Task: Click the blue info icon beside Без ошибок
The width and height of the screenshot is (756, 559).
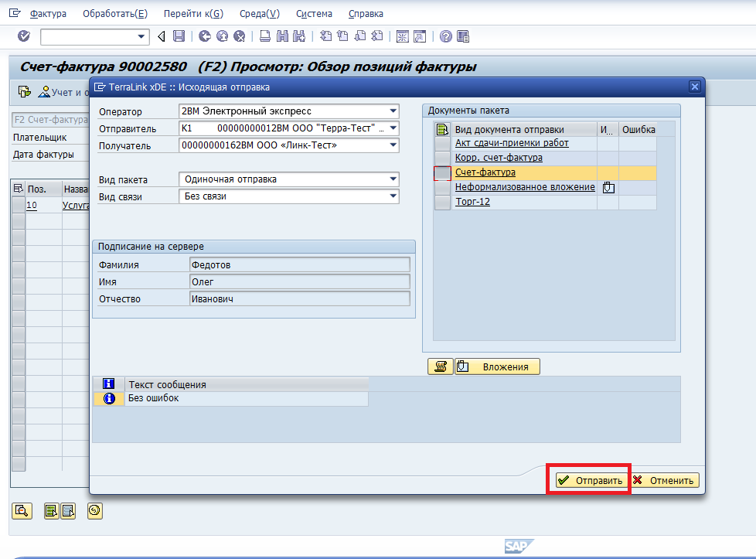Action: (110, 398)
